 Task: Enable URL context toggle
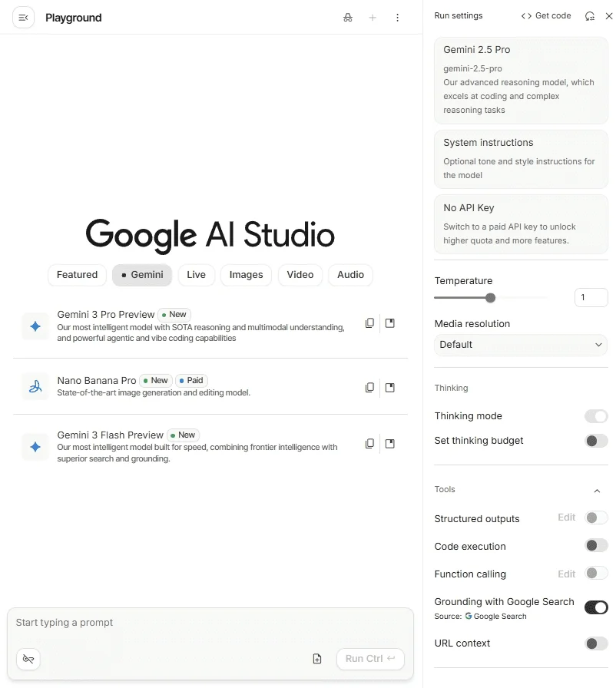(x=596, y=643)
